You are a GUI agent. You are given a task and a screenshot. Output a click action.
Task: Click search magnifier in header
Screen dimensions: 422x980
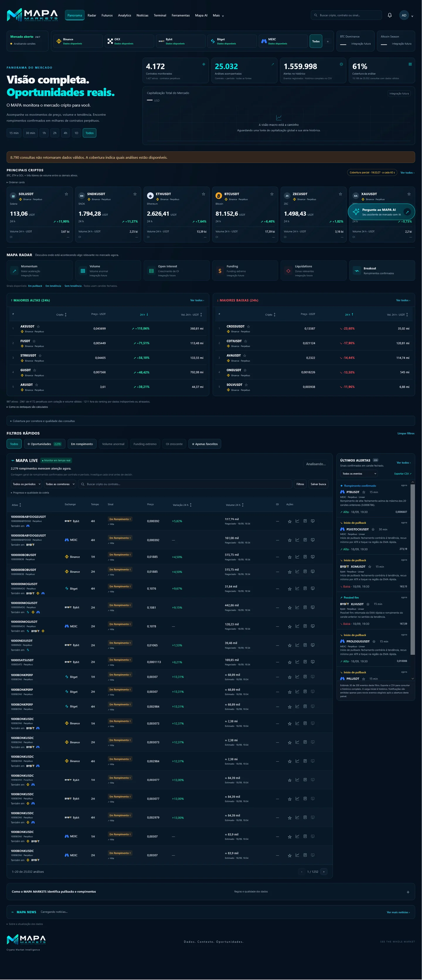point(316,15)
